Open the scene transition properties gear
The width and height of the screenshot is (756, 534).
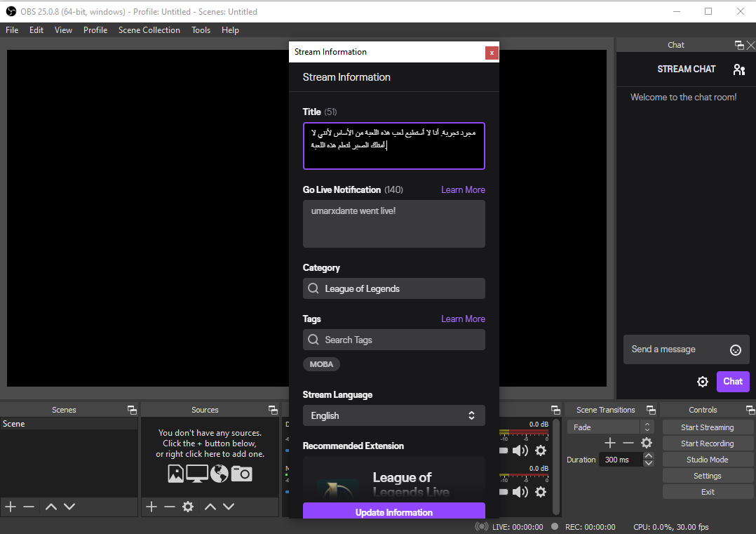[x=647, y=443]
